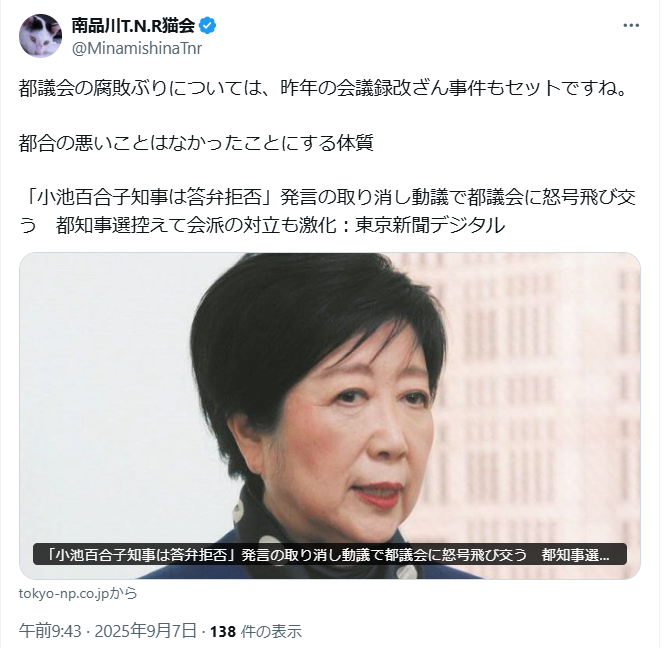Open the cat profile avatar
The image size is (667, 648).
[40, 36]
